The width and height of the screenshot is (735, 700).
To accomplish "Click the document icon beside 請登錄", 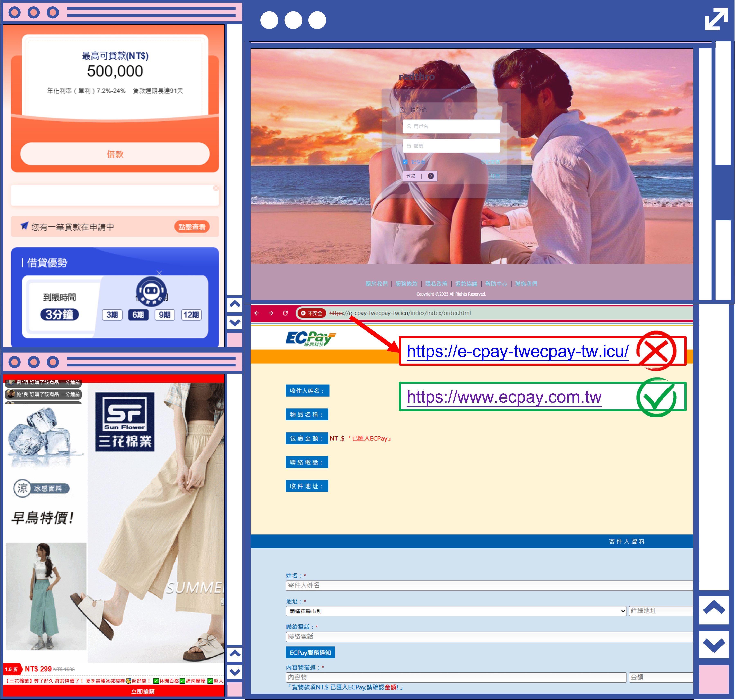I will 402,110.
